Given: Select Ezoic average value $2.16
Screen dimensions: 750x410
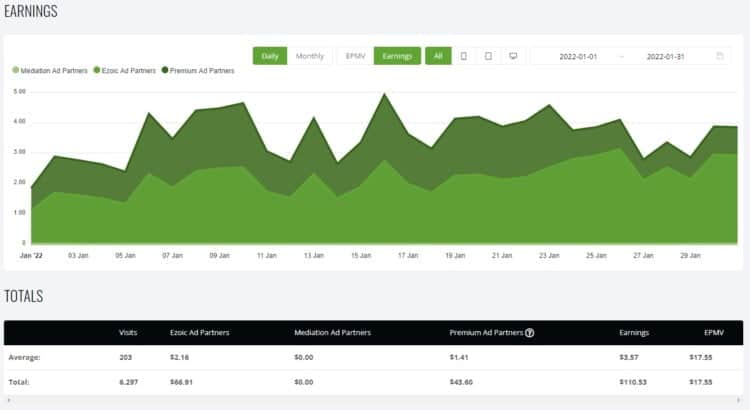Looking at the screenshot, I should [179, 357].
